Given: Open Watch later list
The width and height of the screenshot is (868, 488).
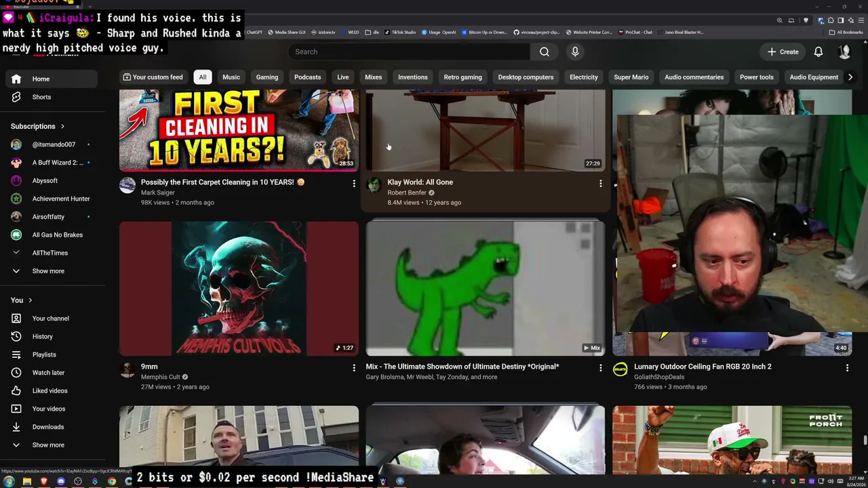Looking at the screenshot, I should [52, 372].
